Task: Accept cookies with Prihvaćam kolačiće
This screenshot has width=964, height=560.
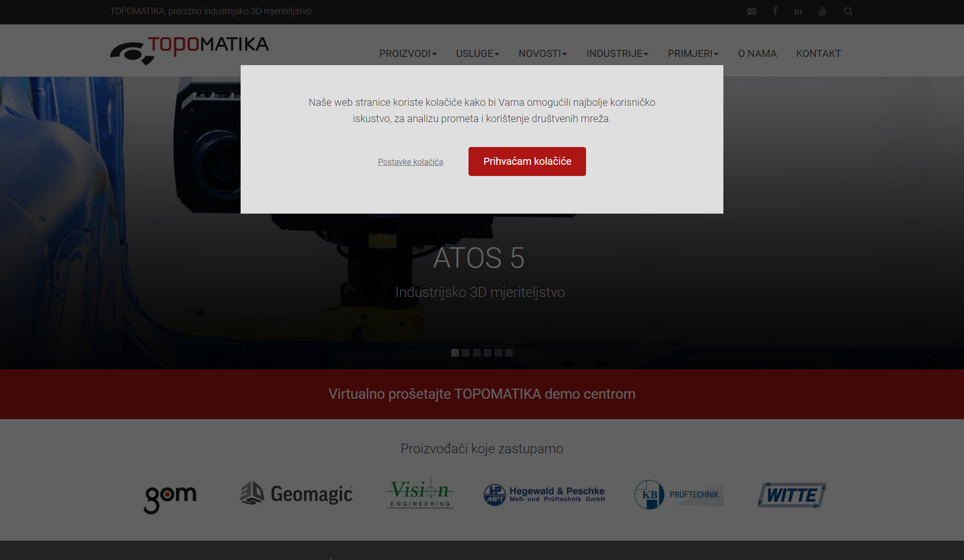Action: (x=527, y=161)
